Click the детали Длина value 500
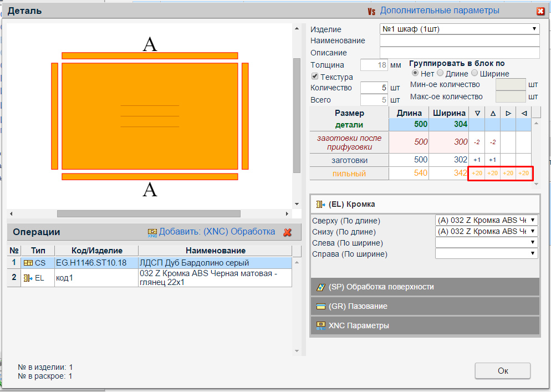The image size is (551, 392). tap(409, 124)
